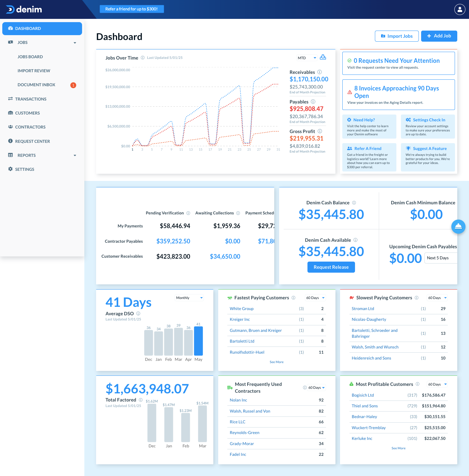Open the White Group customer link
The width and height of the screenshot is (469, 476).
(241, 309)
